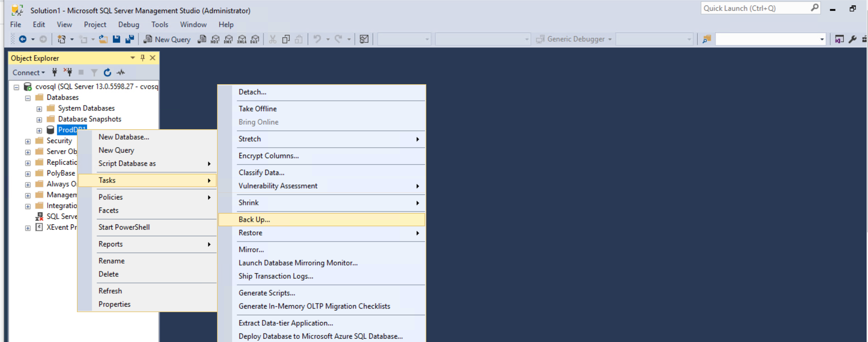
Task: Expand the System Databases folder
Action: click(x=39, y=109)
